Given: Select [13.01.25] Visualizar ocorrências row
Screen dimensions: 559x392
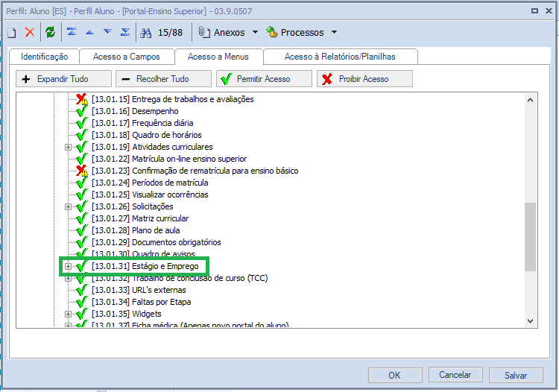Looking at the screenshot, I should click(x=150, y=195).
